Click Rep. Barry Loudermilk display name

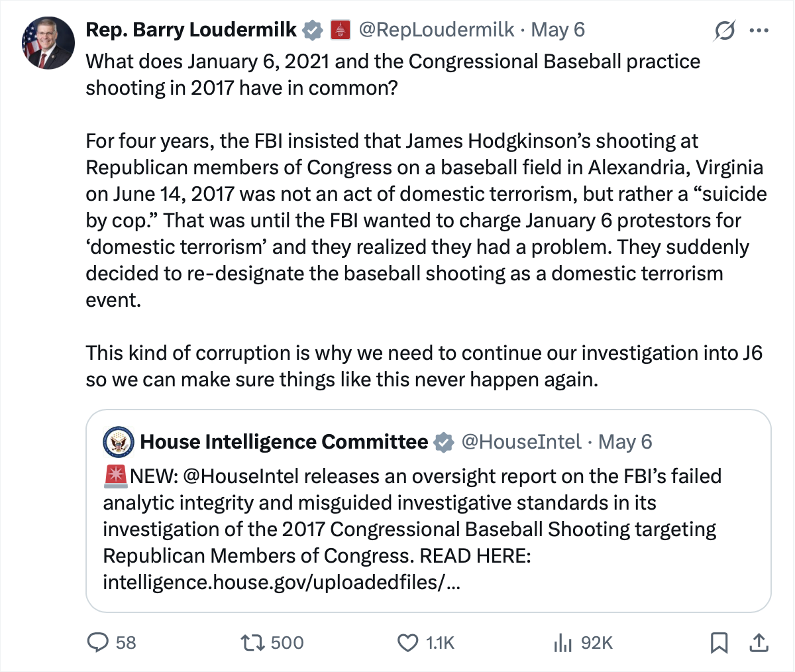pos(191,30)
